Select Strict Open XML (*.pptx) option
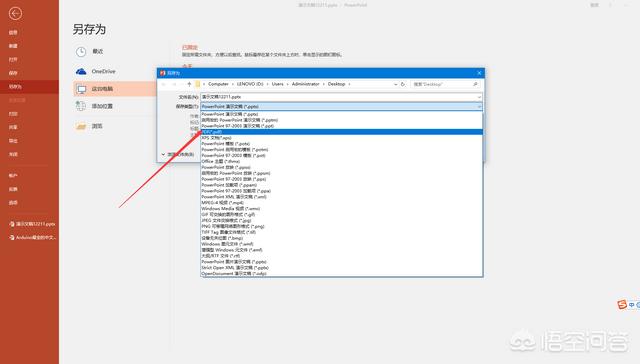Viewport: 640px width, 364px height. pyautogui.click(x=342, y=268)
